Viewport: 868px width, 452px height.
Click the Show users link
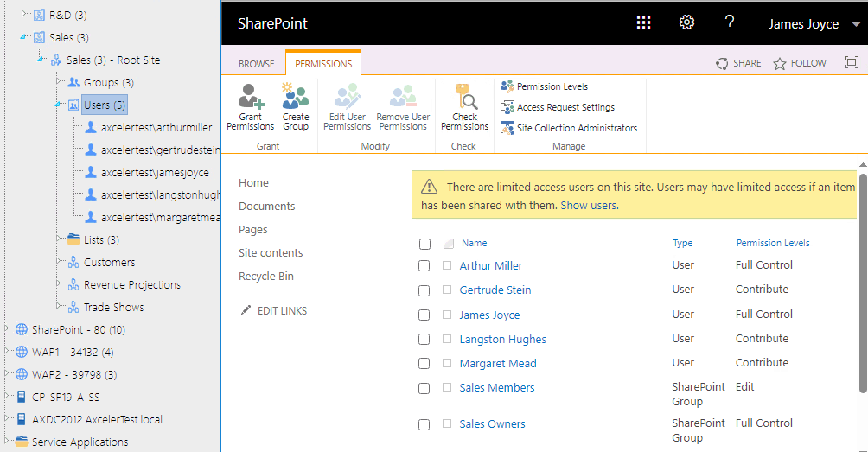589,206
